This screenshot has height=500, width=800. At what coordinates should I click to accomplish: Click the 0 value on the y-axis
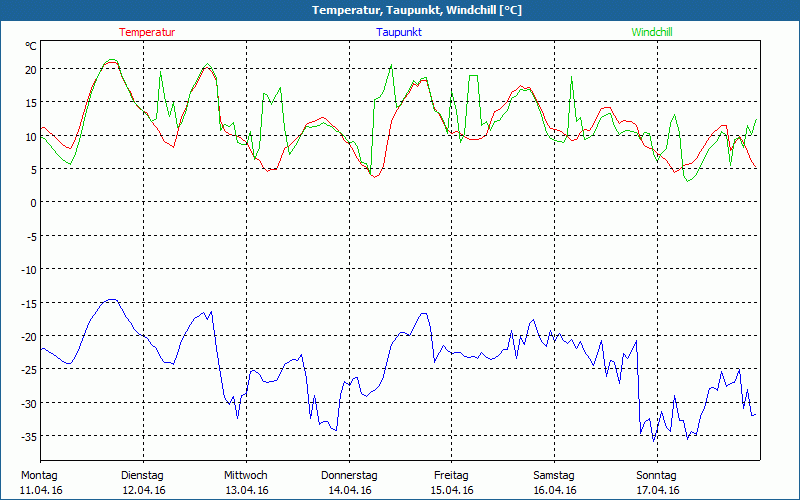(x=34, y=203)
